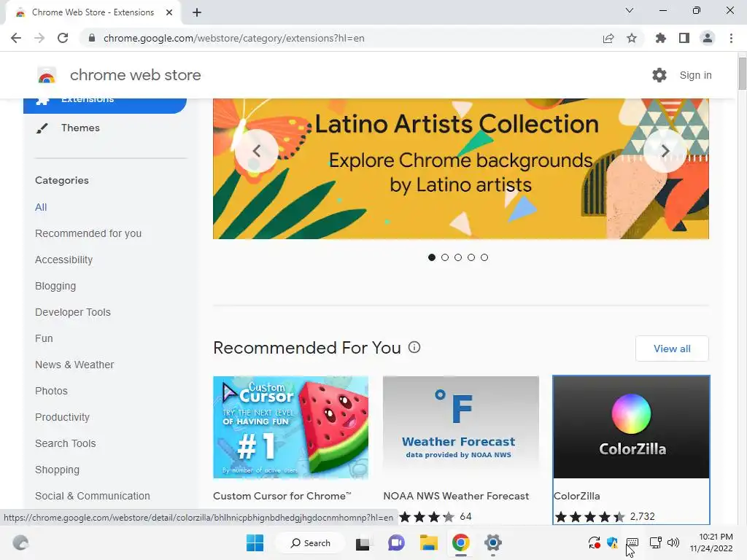Toggle the browser side panel icon
The image size is (747, 560).
coord(684,38)
